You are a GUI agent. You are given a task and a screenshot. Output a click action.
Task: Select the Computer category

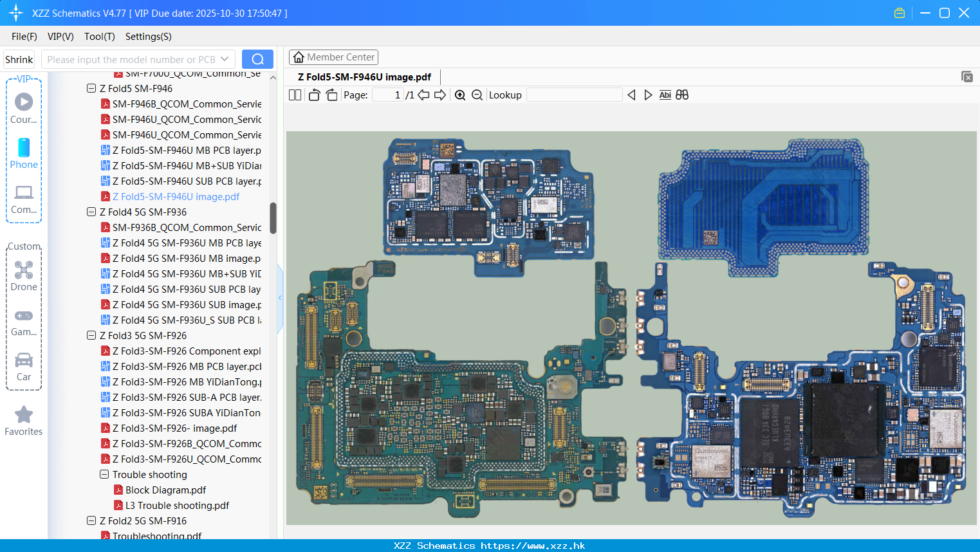[x=24, y=199]
